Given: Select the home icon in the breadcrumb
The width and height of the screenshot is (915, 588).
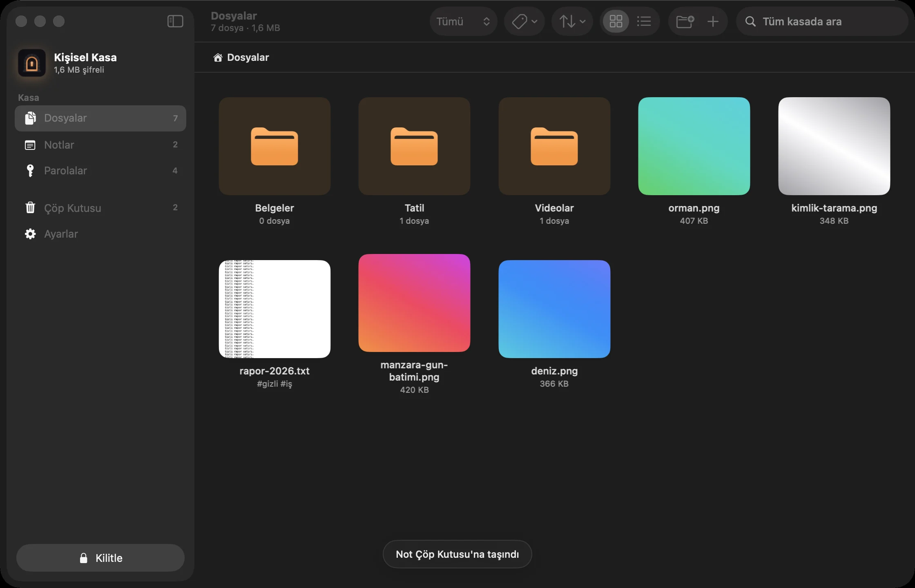Looking at the screenshot, I should [x=218, y=58].
